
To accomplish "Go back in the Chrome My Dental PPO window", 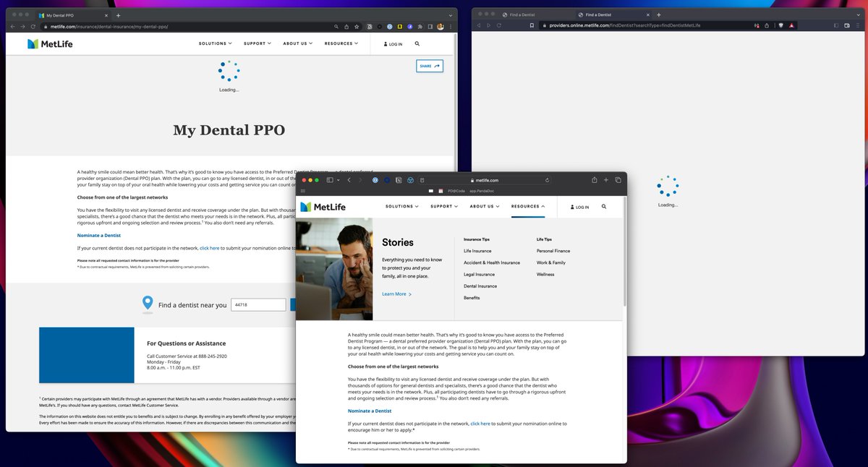I will click(x=12, y=27).
